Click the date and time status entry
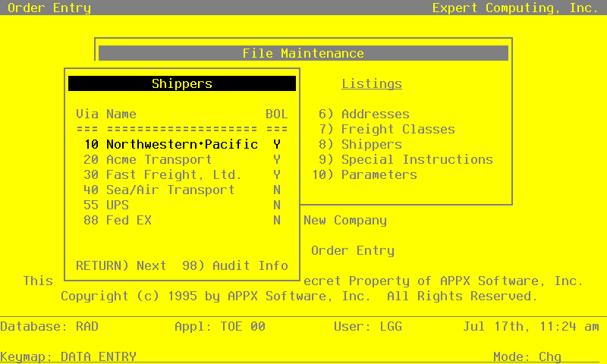This screenshot has width=607, height=364. (x=531, y=327)
